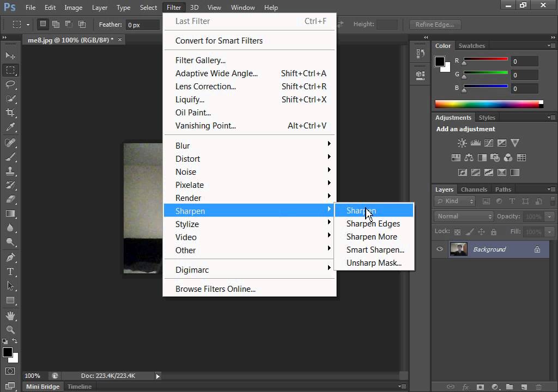558x392 pixels.
Task: Select the Brush tool
Action: point(10,157)
